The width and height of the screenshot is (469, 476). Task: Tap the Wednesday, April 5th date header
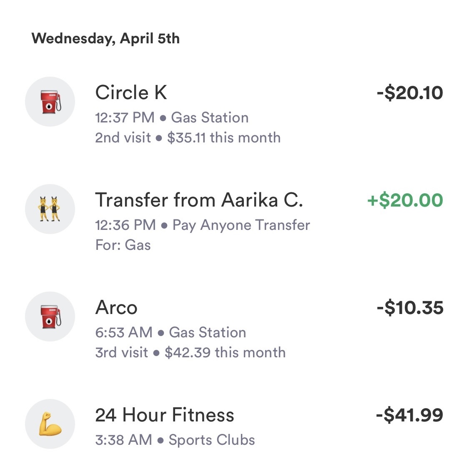[x=105, y=39]
